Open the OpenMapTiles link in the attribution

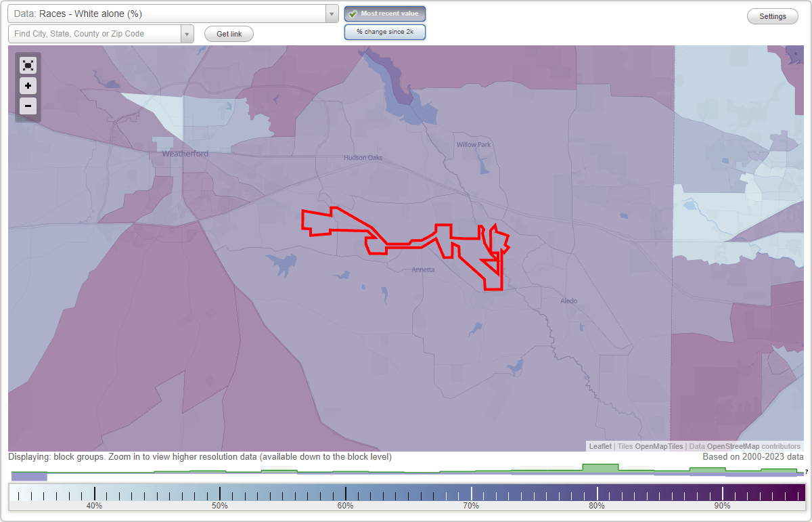[x=658, y=446]
